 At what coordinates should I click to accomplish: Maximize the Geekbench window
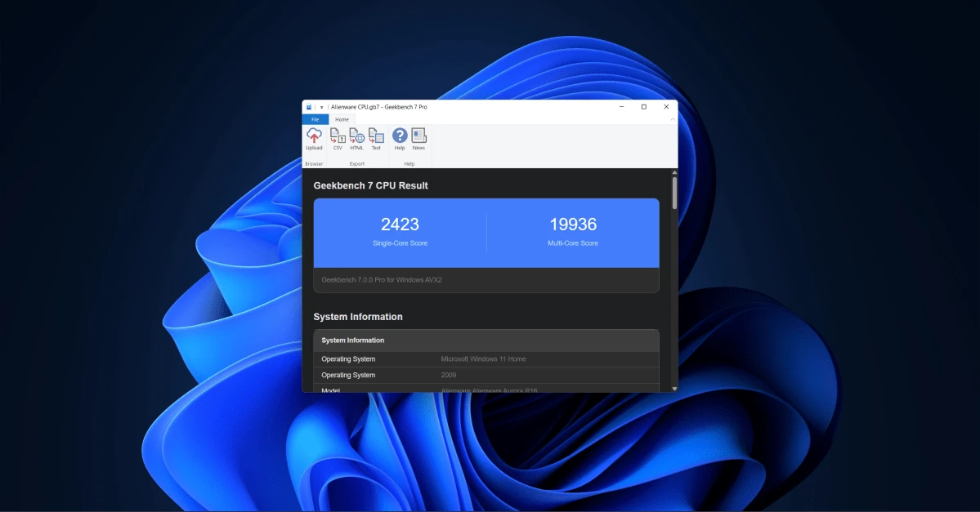coord(644,107)
